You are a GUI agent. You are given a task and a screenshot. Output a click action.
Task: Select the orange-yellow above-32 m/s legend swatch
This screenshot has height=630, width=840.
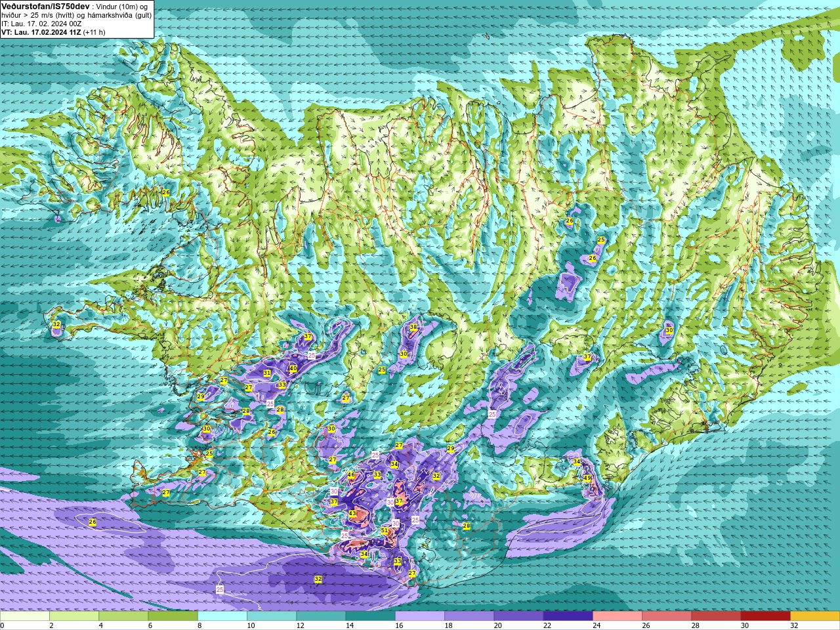pos(815,616)
